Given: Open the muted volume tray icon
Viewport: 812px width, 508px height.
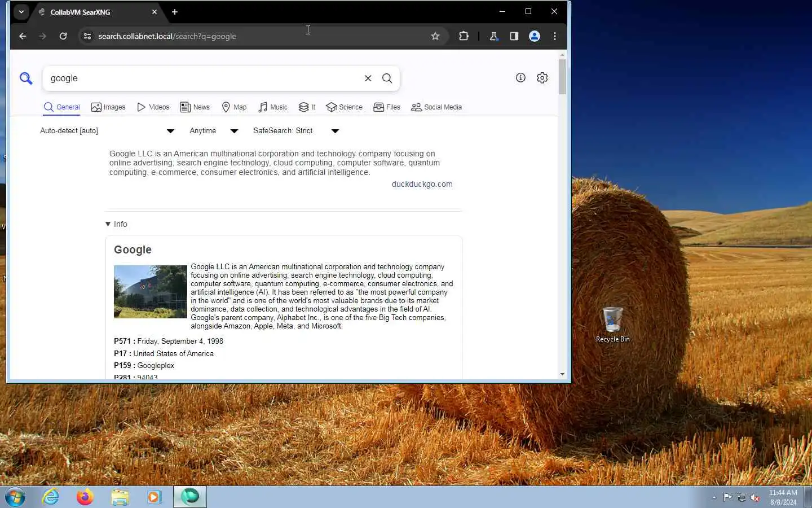Looking at the screenshot, I should pos(756,497).
